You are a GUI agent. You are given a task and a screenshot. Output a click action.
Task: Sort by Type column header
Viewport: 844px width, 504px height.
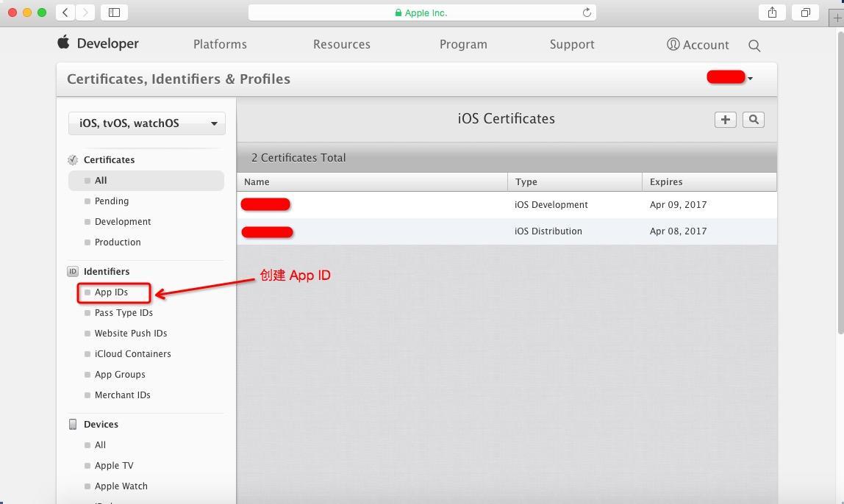pos(575,181)
